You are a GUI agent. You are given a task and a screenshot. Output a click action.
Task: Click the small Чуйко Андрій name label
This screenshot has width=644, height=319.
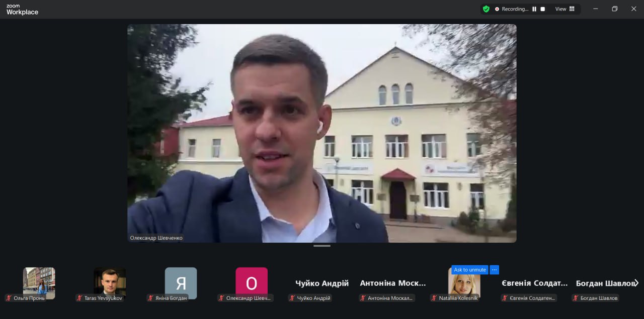pos(314,298)
